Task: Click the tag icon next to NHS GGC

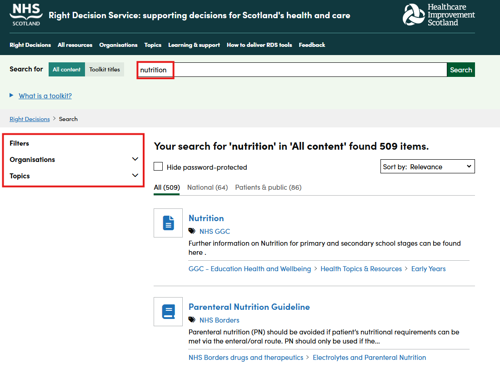Action: 192,231
